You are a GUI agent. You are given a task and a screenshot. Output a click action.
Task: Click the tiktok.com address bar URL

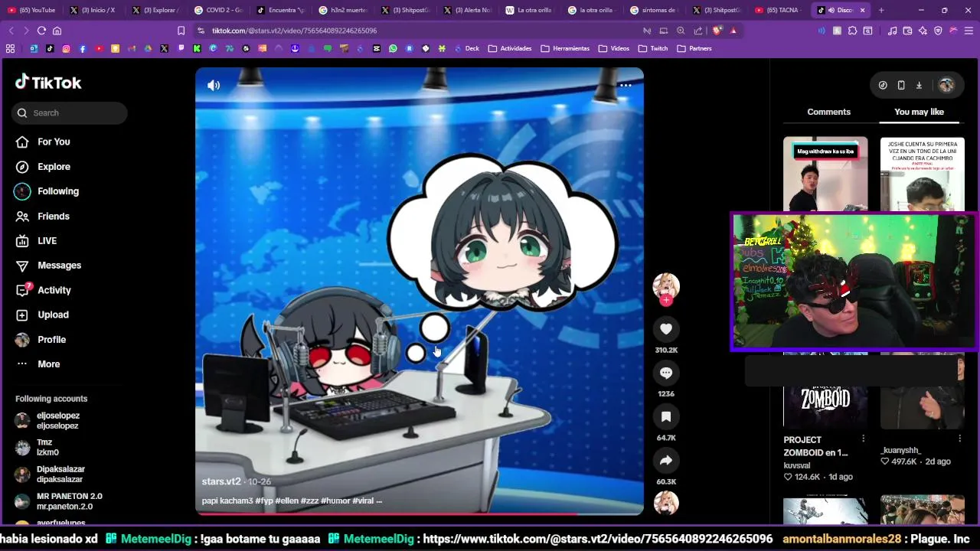(x=294, y=31)
